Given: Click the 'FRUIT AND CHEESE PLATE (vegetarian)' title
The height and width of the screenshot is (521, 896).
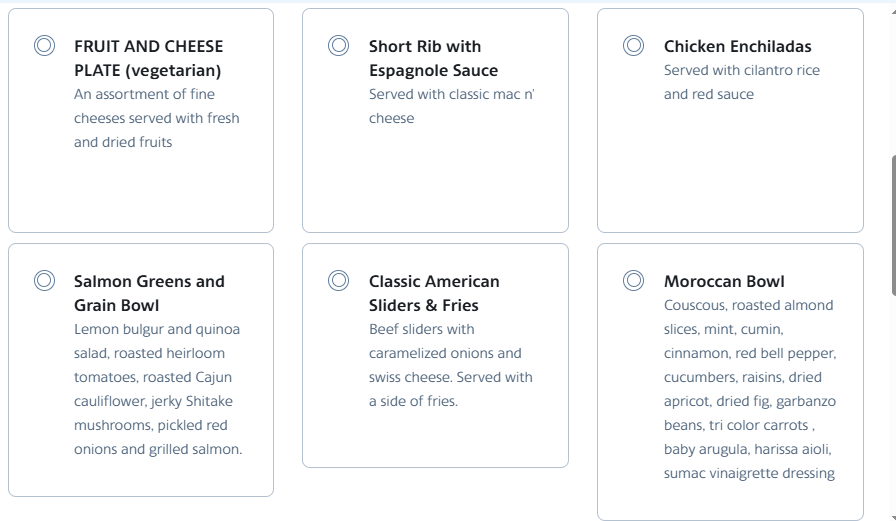Looking at the screenshot, I should click(148, 58).
